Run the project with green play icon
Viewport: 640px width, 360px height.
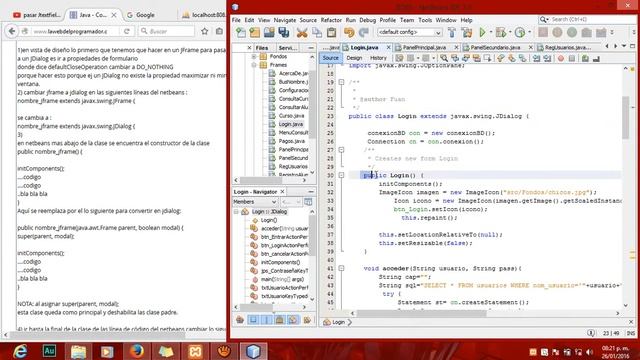click(482, 32)
